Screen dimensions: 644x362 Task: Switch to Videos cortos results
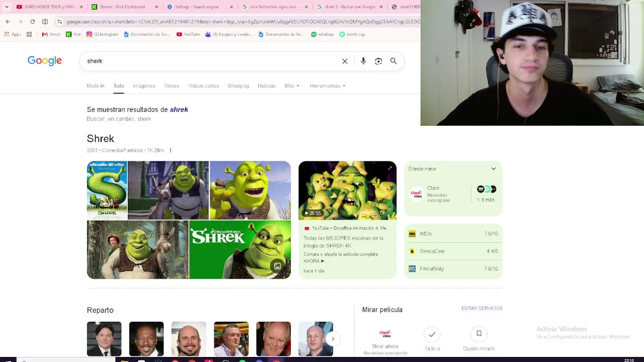(204, 85)
